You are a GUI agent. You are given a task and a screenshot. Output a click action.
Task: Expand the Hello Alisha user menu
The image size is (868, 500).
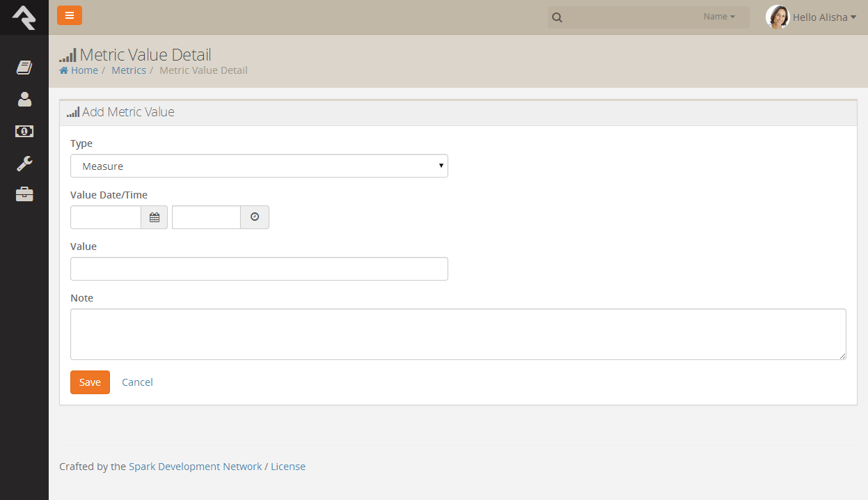(x=824, y=17)
